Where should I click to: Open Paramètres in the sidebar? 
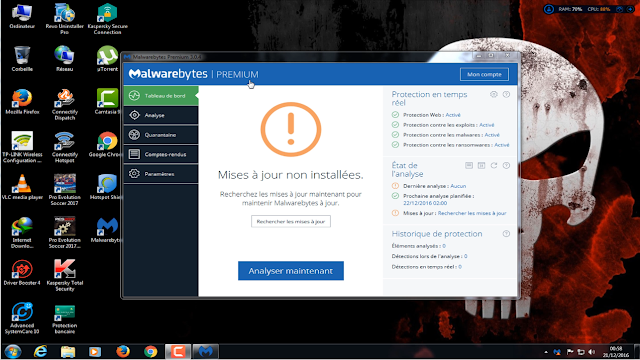[x=161, y=174]
